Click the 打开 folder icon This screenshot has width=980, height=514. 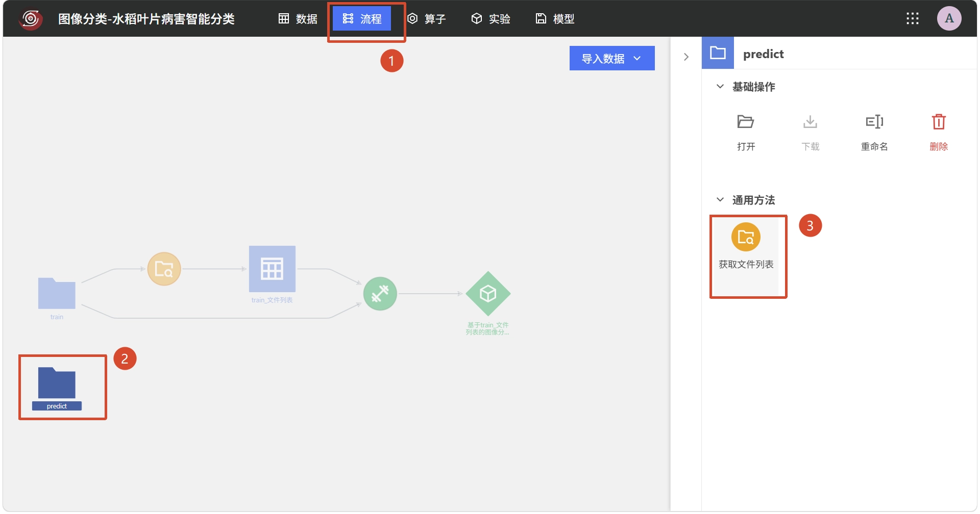(x=746, y=122)
